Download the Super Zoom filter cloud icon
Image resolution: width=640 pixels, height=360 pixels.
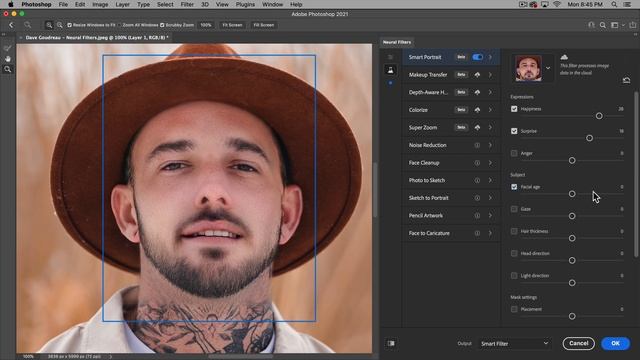click(x=477, y=127)
